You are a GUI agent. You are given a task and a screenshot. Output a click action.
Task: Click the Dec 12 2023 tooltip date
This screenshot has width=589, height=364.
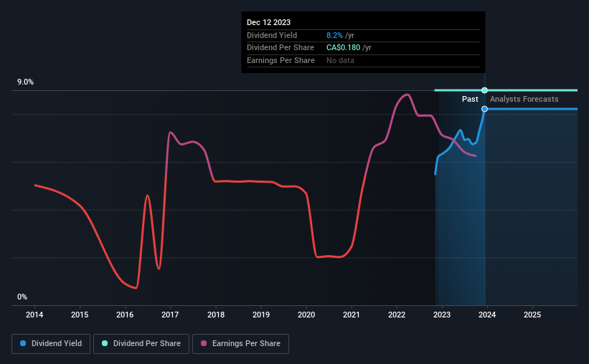click(x=268, y=22)
